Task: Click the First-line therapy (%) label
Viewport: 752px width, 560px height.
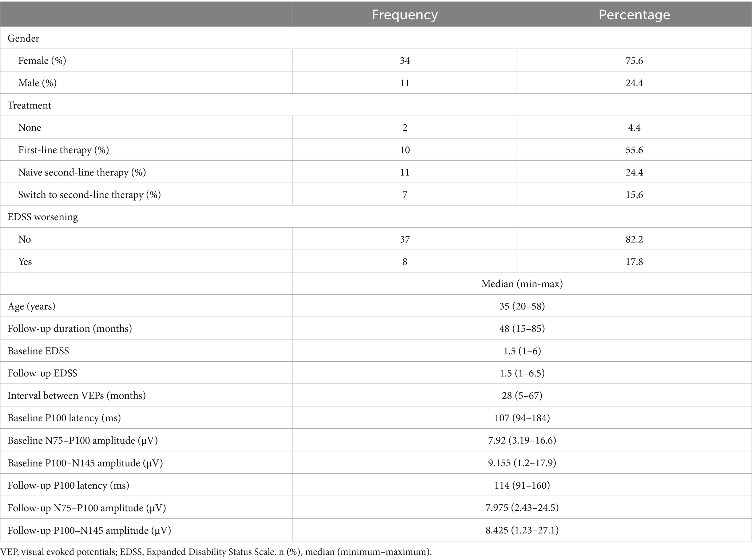Action: pos(64,150)
